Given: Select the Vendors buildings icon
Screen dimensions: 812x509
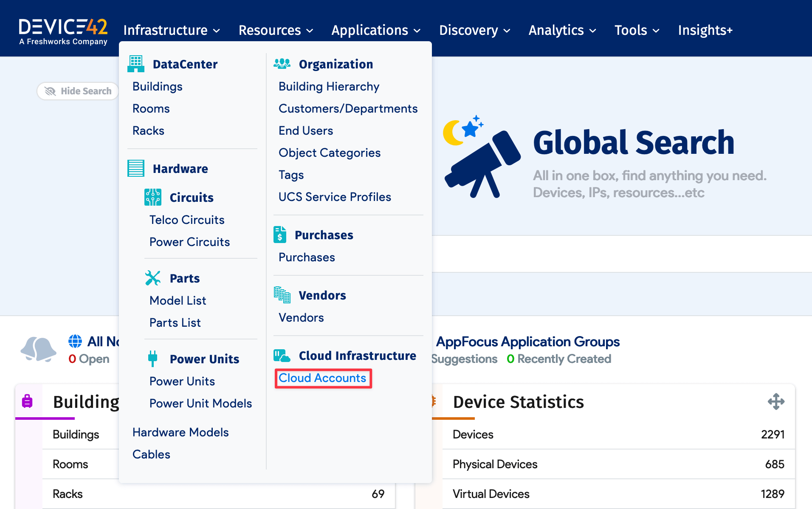Looking at the screenshot, I should click(282, 295).
